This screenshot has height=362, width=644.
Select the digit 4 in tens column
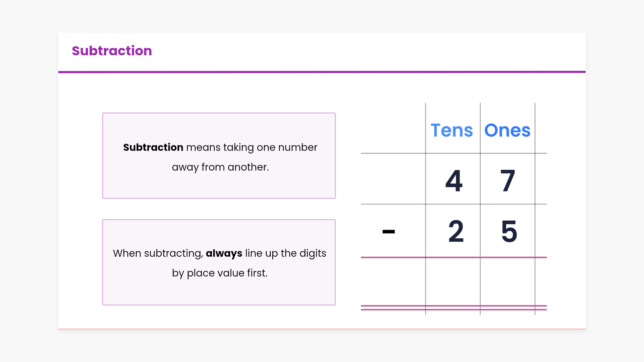click(x=454, y=181)
